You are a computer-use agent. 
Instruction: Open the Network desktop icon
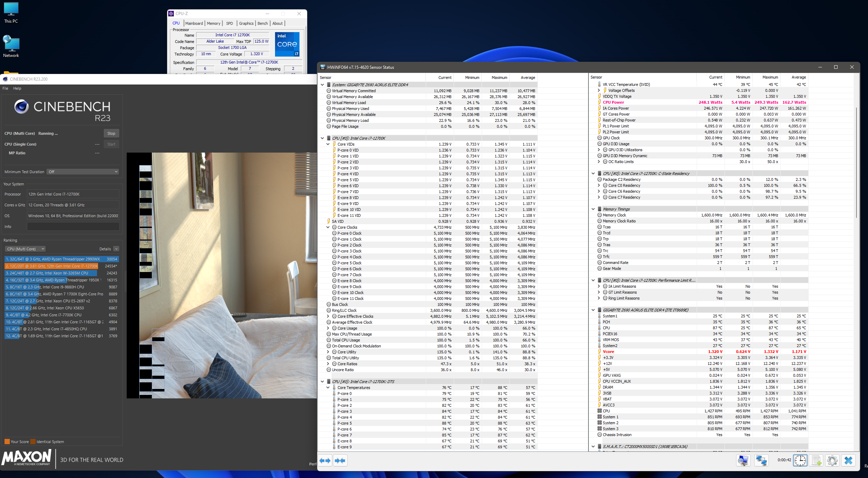[x=11, y=46]
